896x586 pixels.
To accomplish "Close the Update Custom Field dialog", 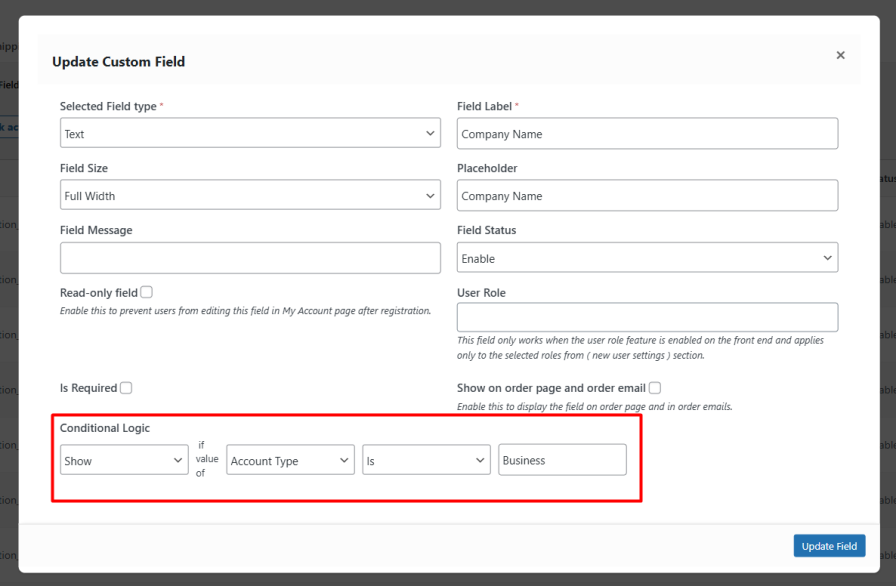I will pyautogui.click(x=840, y=55).
